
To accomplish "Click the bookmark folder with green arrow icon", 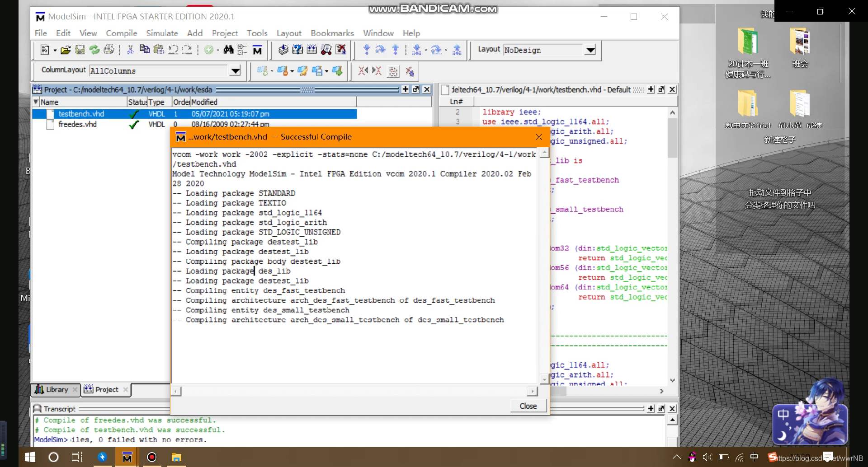I will pyautogui.click(x=337, y=71).
